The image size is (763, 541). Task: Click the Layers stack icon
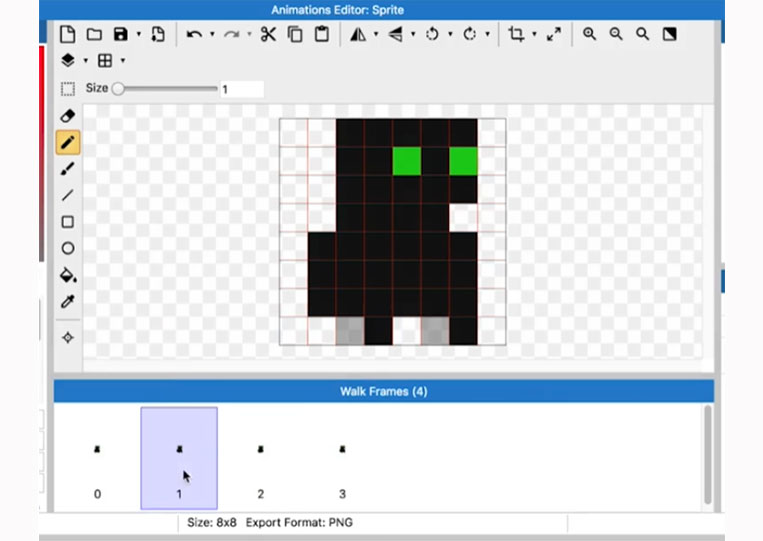click(68, 60)
